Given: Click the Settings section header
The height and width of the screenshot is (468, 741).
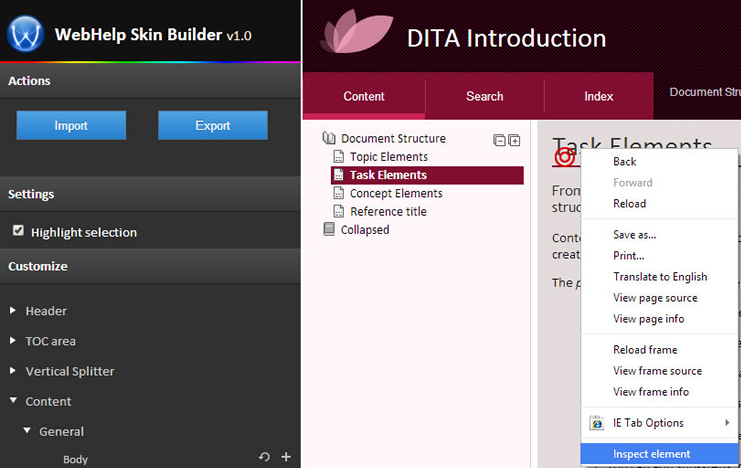Looking at the screenshot, I should tap(150, 194).
